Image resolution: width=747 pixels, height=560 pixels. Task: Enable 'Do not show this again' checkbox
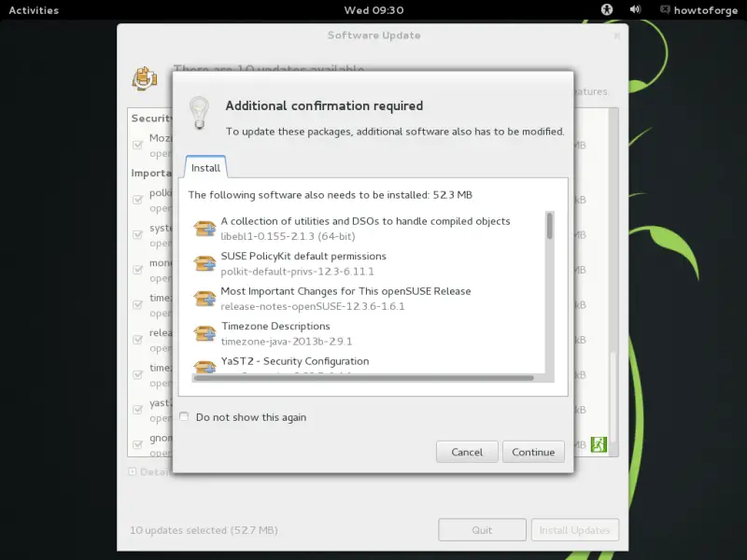(x=184, y=416)
